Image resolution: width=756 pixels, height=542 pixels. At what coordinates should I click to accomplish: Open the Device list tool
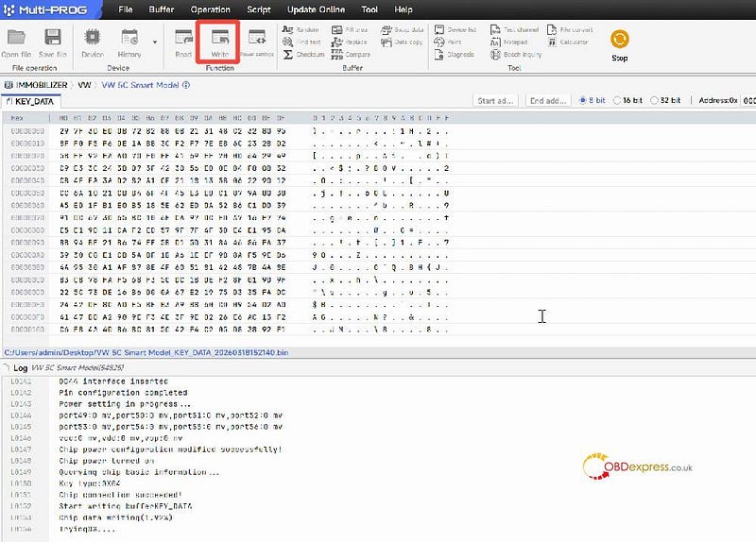(x=455, y=30)
